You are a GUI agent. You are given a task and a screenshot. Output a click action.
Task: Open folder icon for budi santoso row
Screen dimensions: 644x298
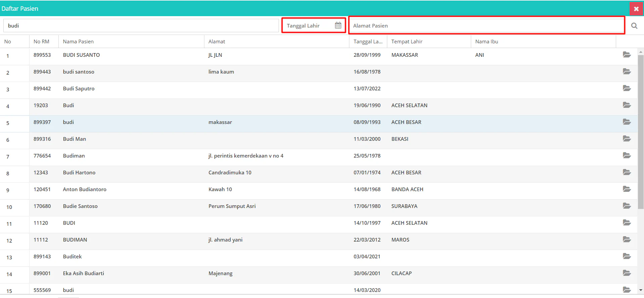627,71
